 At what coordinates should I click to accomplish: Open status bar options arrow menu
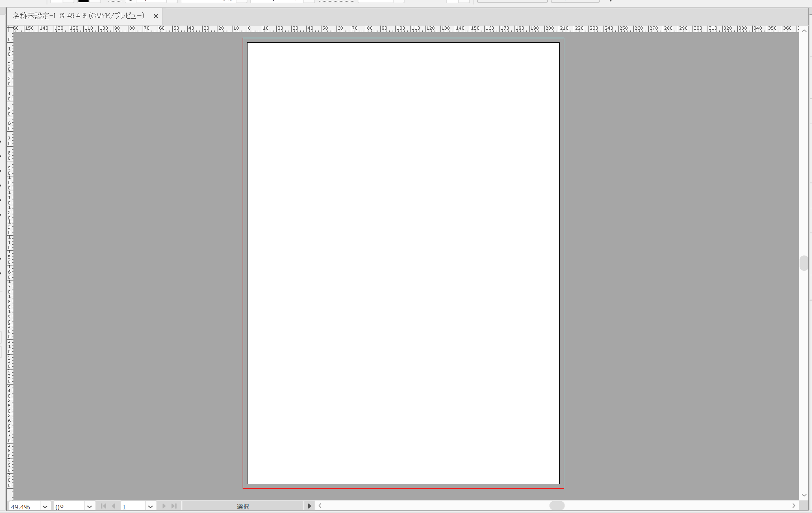click(x=309, y=506)
